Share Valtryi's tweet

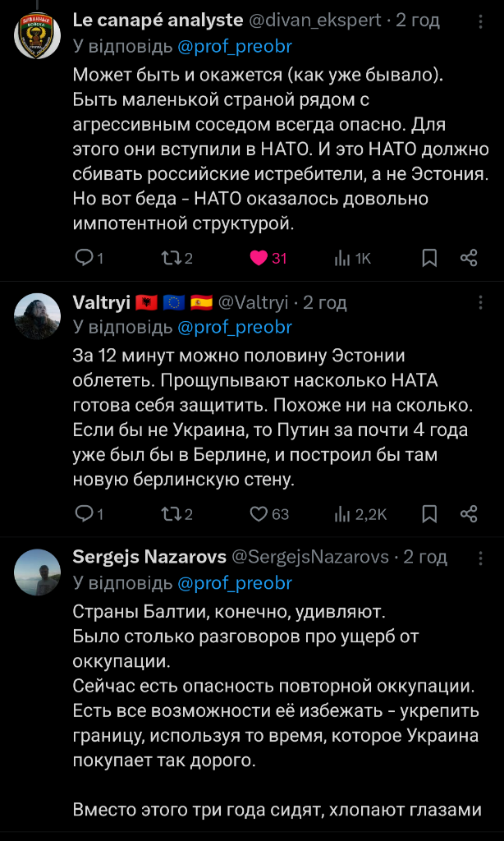click(x=469, y=514)
